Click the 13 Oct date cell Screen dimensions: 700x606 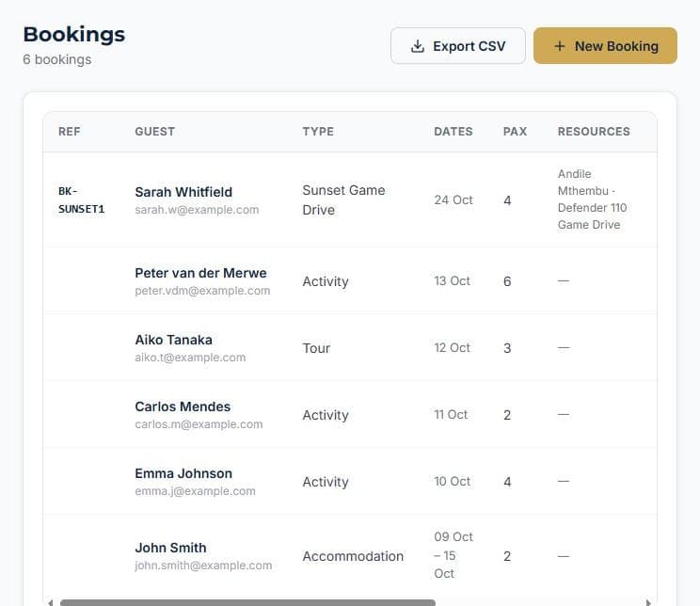tap(452, 281)
